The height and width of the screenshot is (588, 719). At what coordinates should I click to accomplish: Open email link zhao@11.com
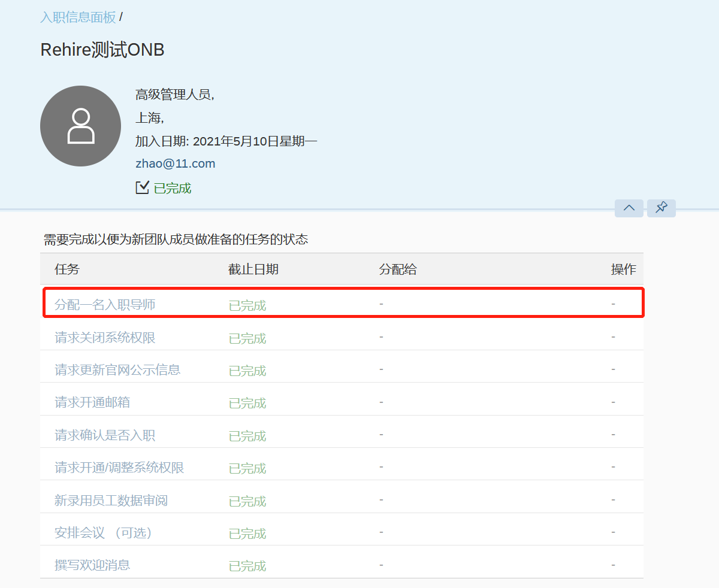(175, 163)
